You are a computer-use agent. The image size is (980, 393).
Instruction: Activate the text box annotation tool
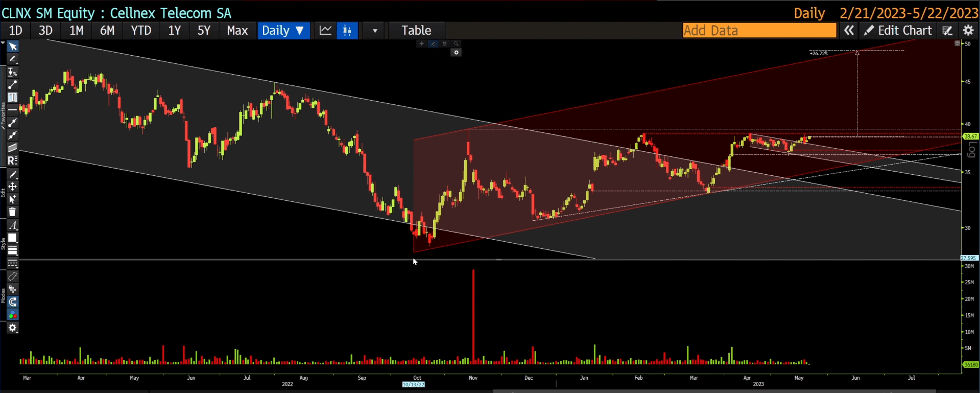point(13,97)
